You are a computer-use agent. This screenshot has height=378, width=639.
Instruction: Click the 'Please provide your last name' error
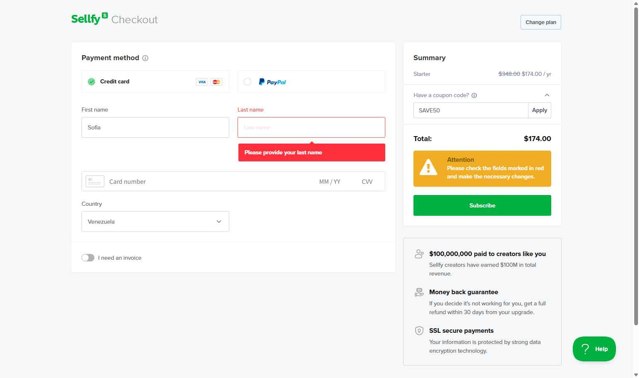coord(312,152)
